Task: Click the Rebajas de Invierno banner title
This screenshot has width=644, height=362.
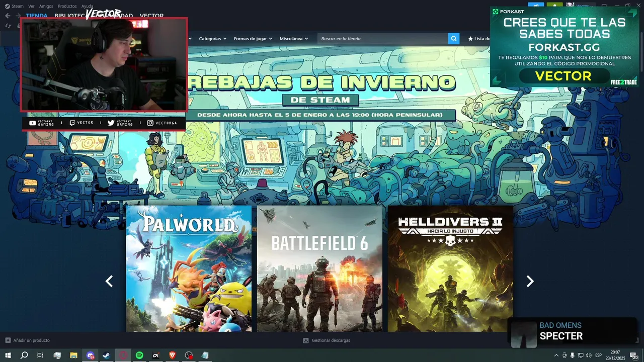Action: [321, 82]
